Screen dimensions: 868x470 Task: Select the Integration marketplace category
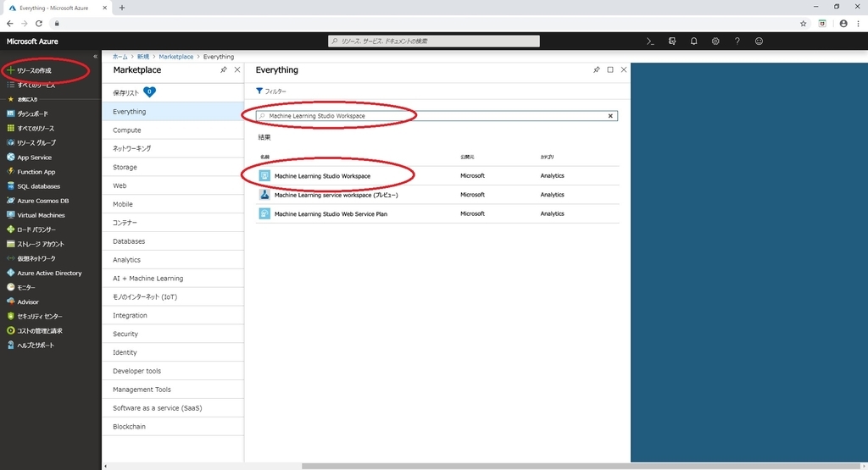173,315
